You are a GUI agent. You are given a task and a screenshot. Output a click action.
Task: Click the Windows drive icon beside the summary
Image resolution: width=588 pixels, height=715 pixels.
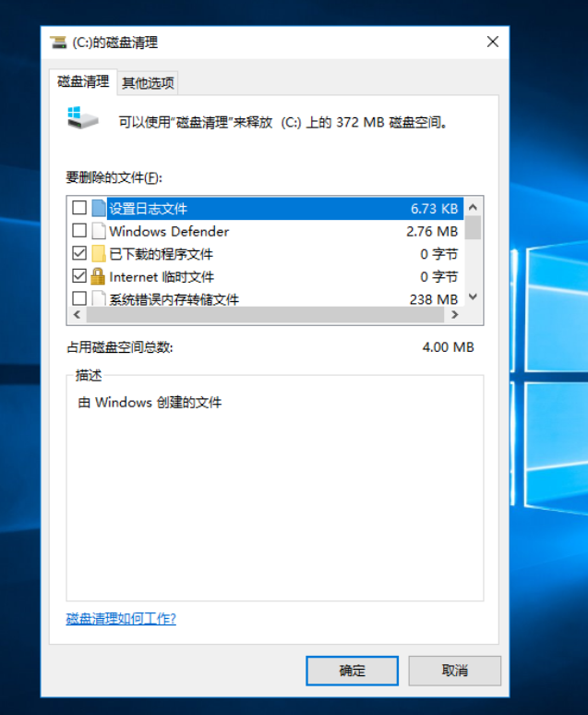coord(82,118)
